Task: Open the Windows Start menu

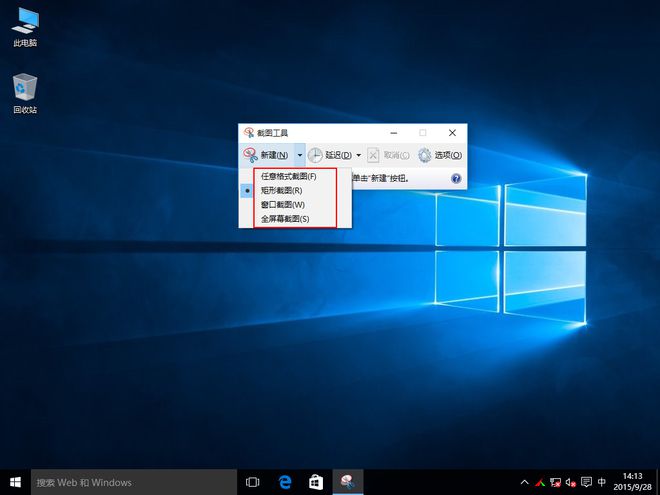Action: pos(15,482)
